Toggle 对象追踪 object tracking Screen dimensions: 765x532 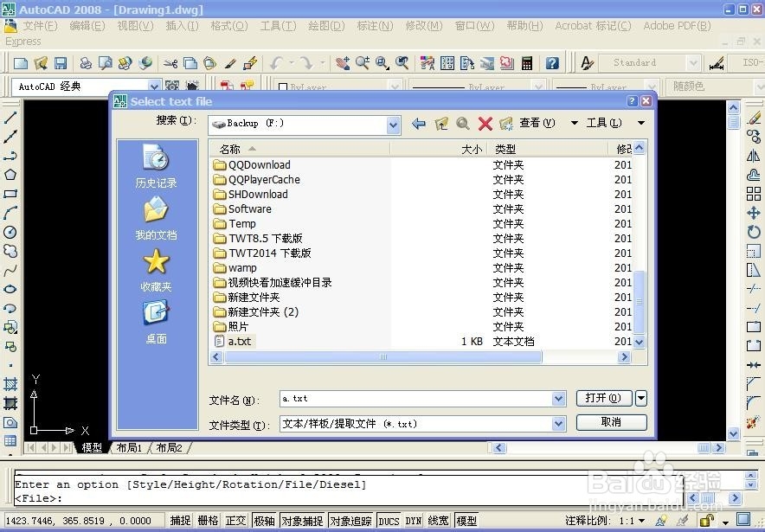[x=350, y=521]
